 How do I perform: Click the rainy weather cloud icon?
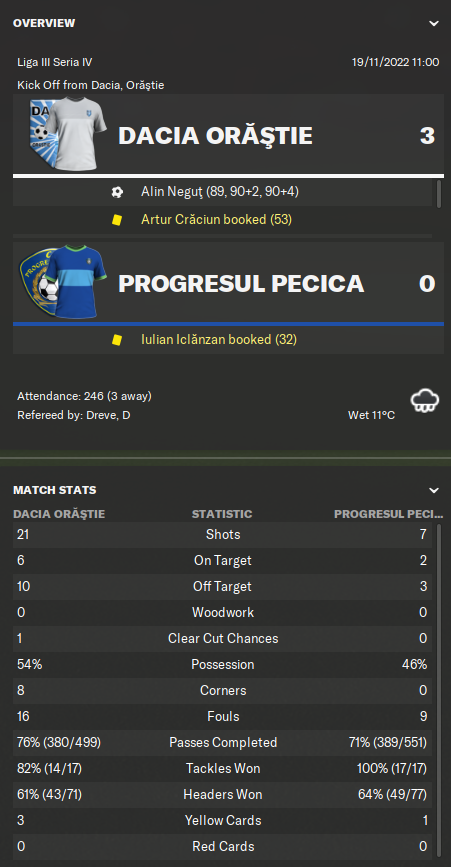pos(426,401)
